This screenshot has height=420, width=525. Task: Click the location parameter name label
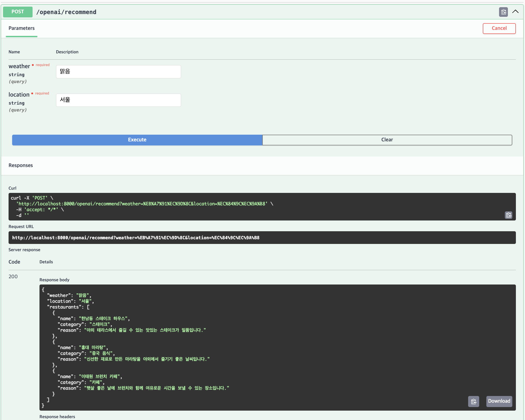[19, 95]
